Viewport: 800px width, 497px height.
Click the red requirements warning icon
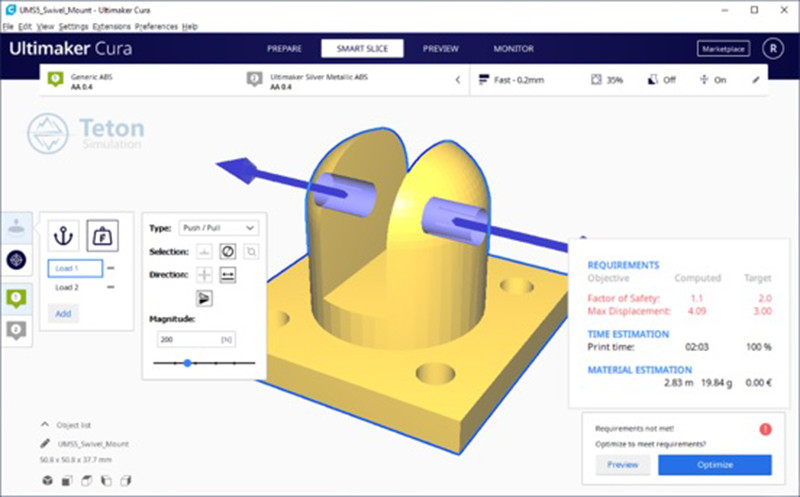pos(765,428)
